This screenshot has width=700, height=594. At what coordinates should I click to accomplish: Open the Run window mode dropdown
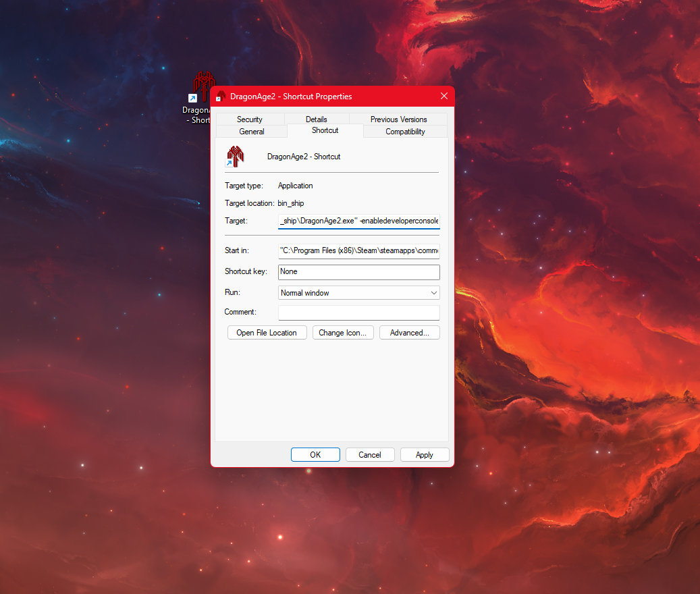pyautogui.click(x=359, y=293)
